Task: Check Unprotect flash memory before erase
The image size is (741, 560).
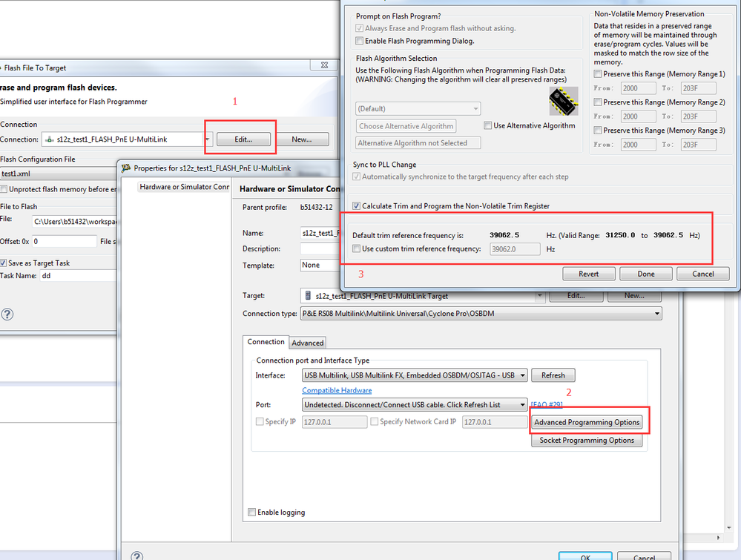Action: pos(4,189)
